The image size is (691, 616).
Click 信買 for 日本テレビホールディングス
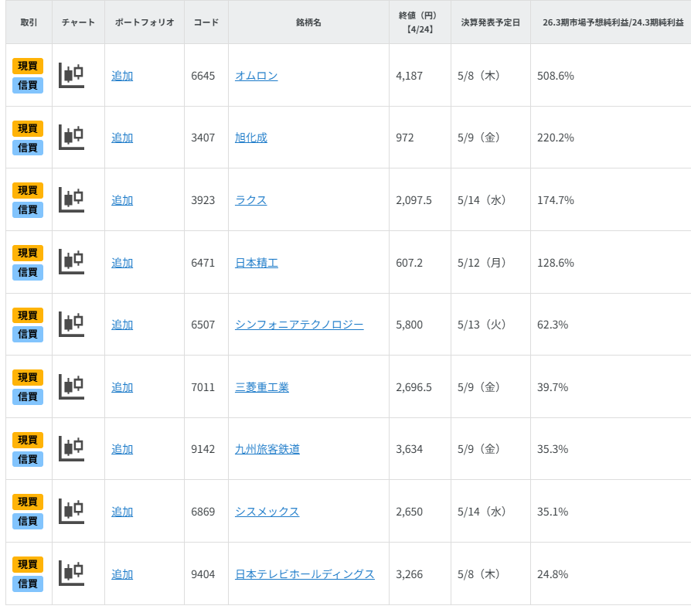28,584
